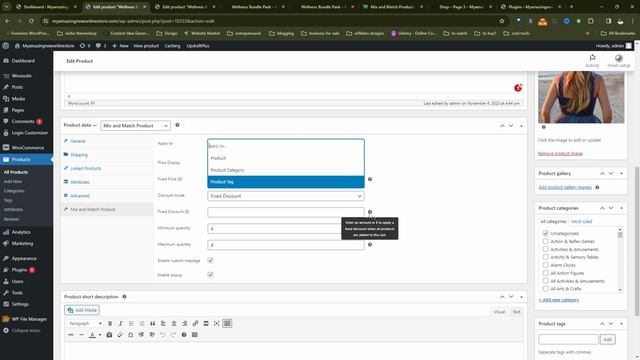
Task: Click help icon beside Maximum quantity
Action: pos(370,244)
